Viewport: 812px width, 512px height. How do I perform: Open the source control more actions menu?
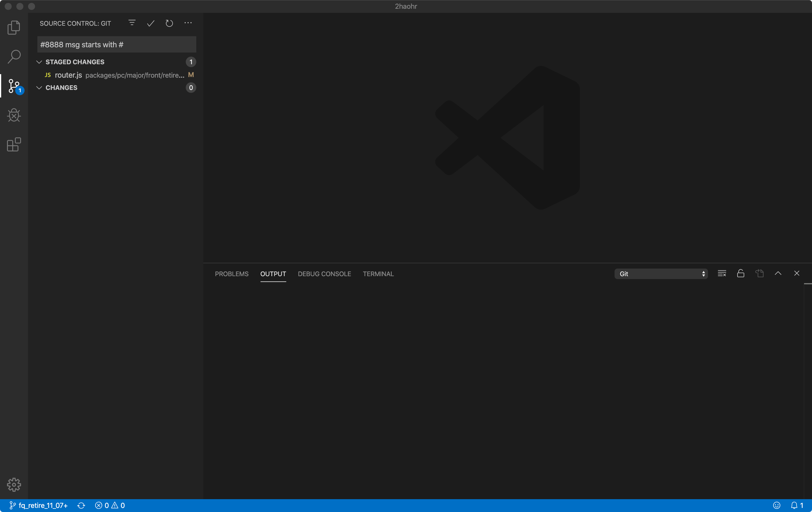tap(188, 23)
